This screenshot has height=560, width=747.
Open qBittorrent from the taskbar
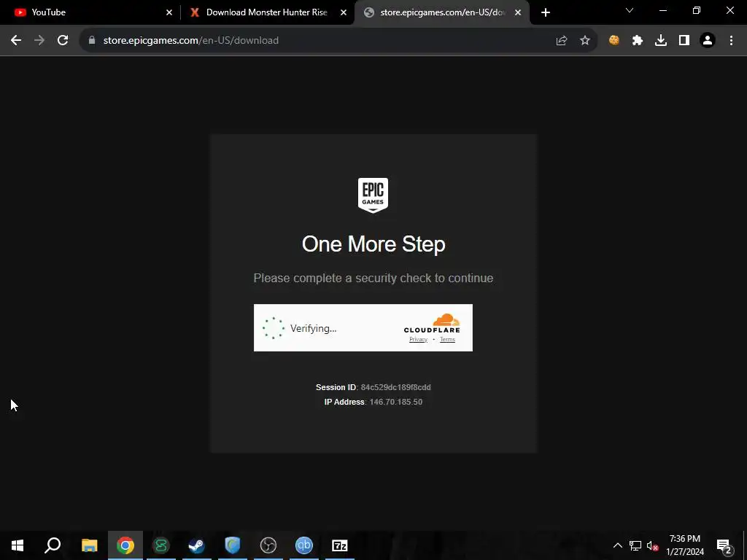[304, 545]
